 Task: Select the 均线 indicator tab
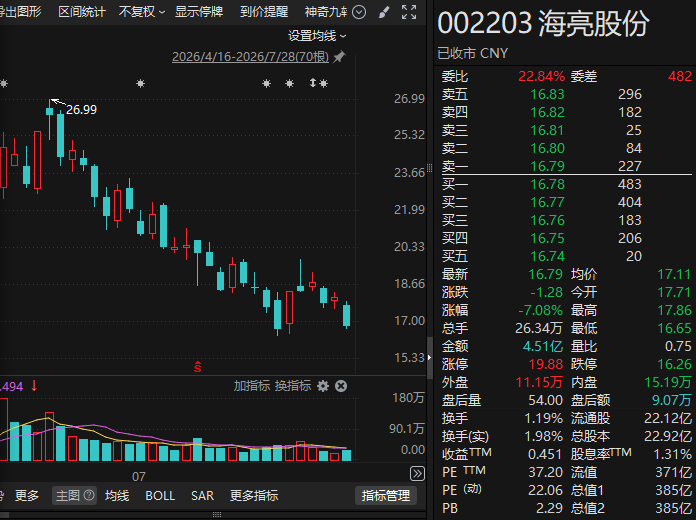coord(117,496)
